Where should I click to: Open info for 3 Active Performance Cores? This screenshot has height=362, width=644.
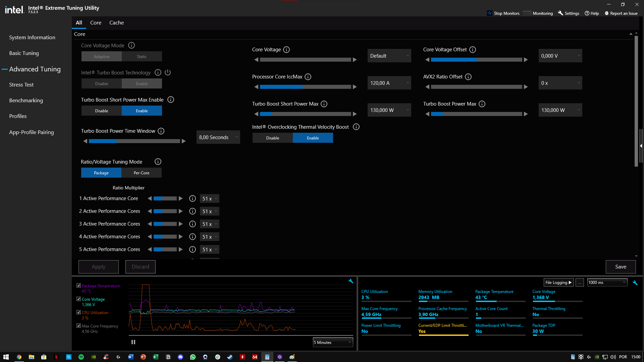click(193, 224)
